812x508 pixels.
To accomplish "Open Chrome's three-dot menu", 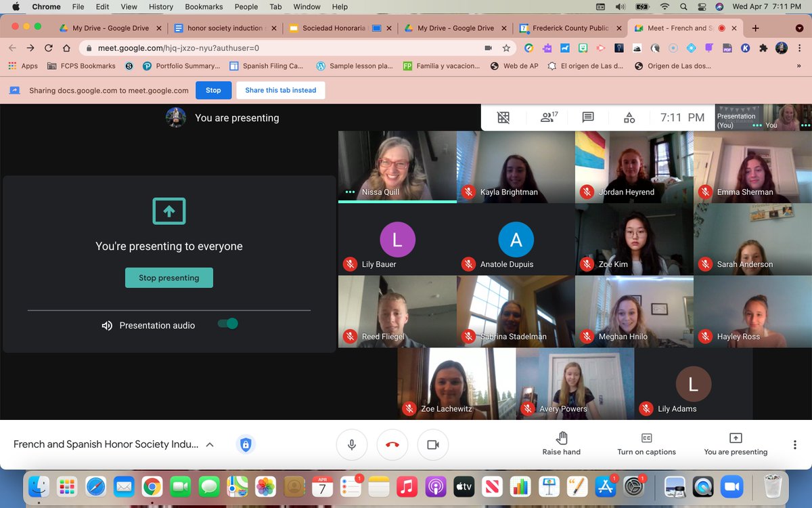I will pos(800,48).
